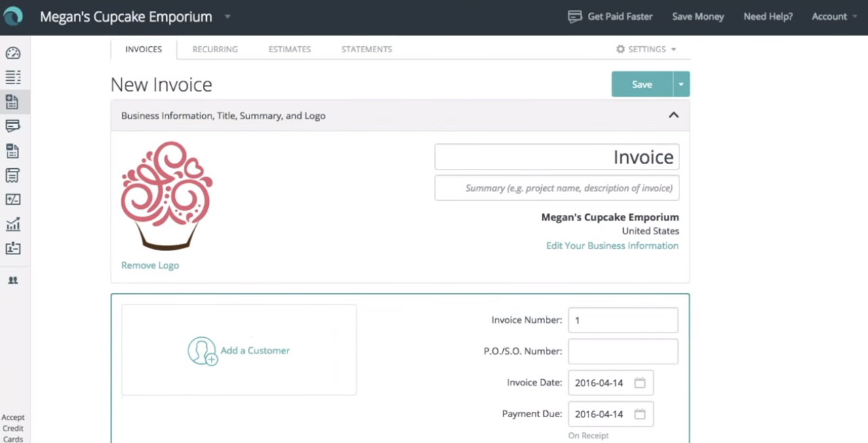
Task: Click the Save button
Action: pos(642,84)
